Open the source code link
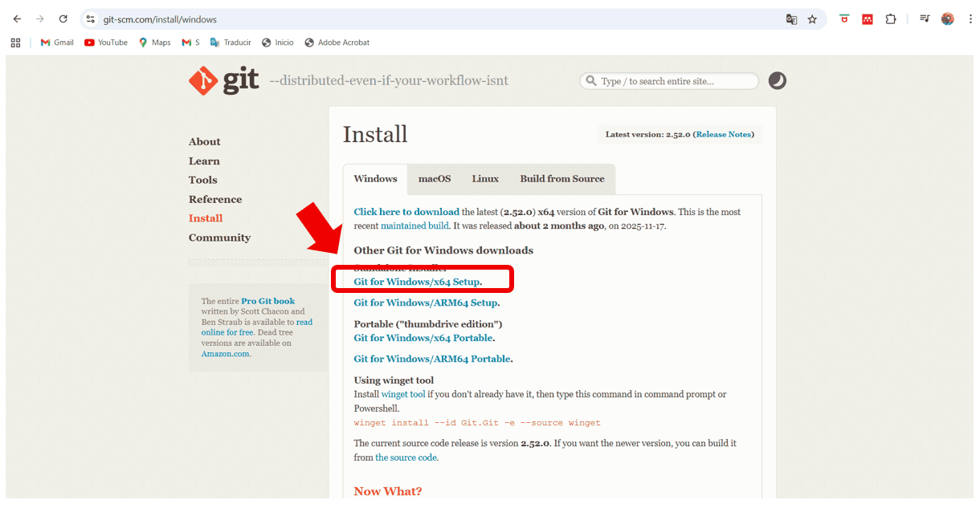This screenshot has width=980, height=508. 406,457
